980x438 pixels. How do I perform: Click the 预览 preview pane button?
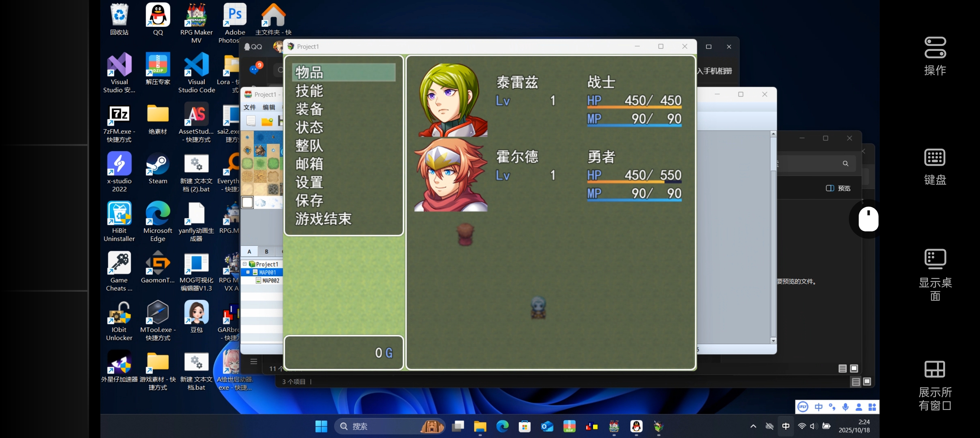click(x=838, y=188)
